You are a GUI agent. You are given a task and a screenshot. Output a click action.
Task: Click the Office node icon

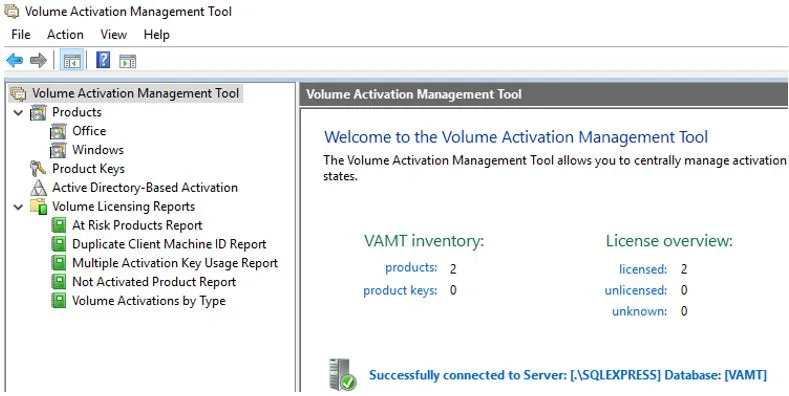tap(58, 131)
